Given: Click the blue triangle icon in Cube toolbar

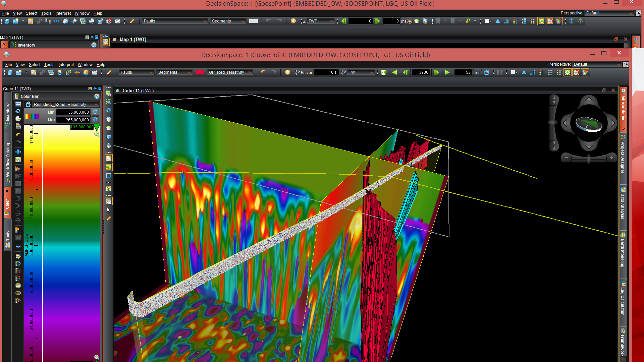Looking at the screenshot, I should (524, 72).
